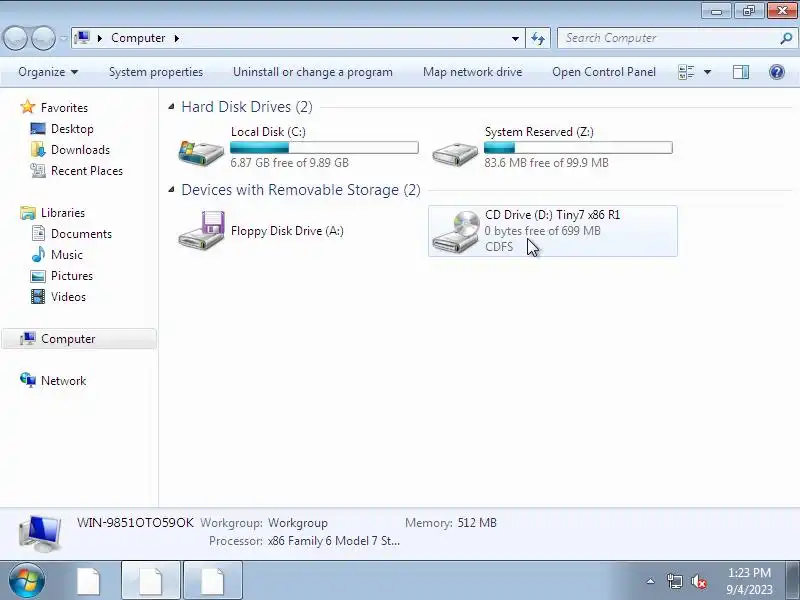
Task: Click the first taskbar application button
Action: [x=89, y=581]
